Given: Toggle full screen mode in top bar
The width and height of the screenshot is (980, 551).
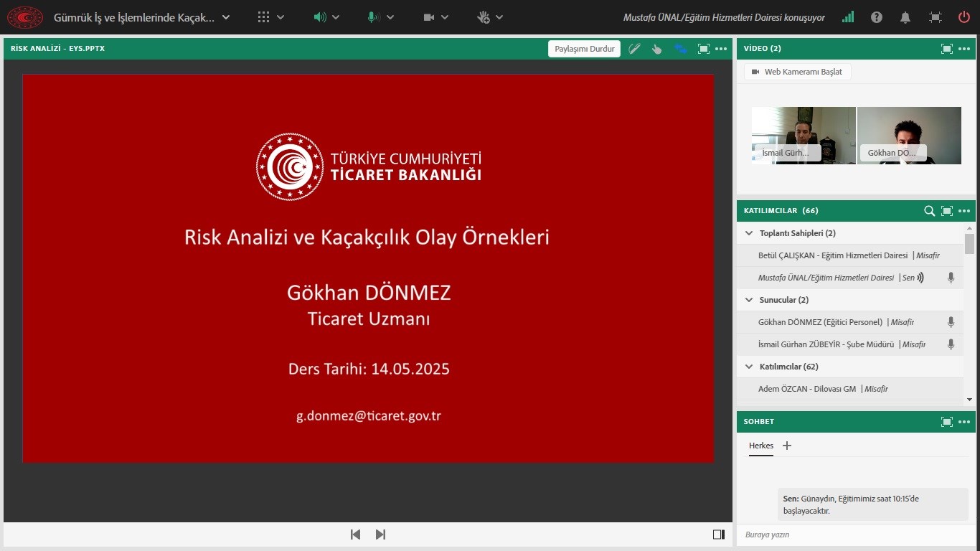Looking at the screenshot, I should click(935, 17).
